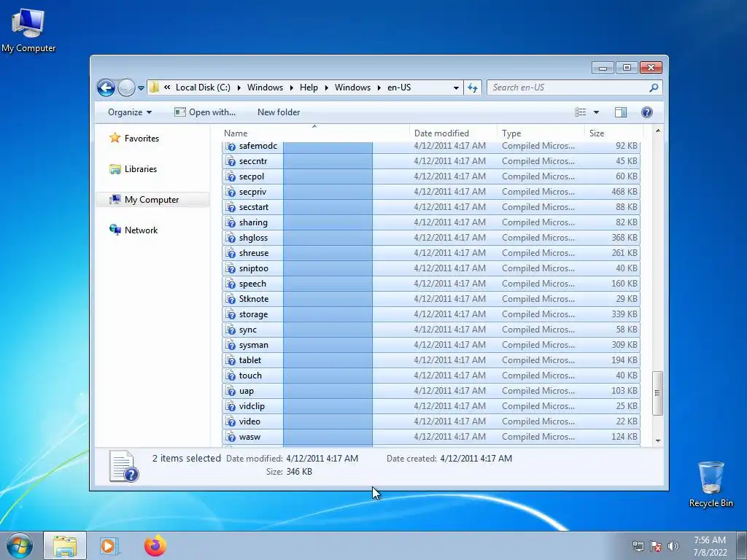Click the uap file name
Image resolution: width=747 pixels, height=560 pixels.
pos(247,391)
